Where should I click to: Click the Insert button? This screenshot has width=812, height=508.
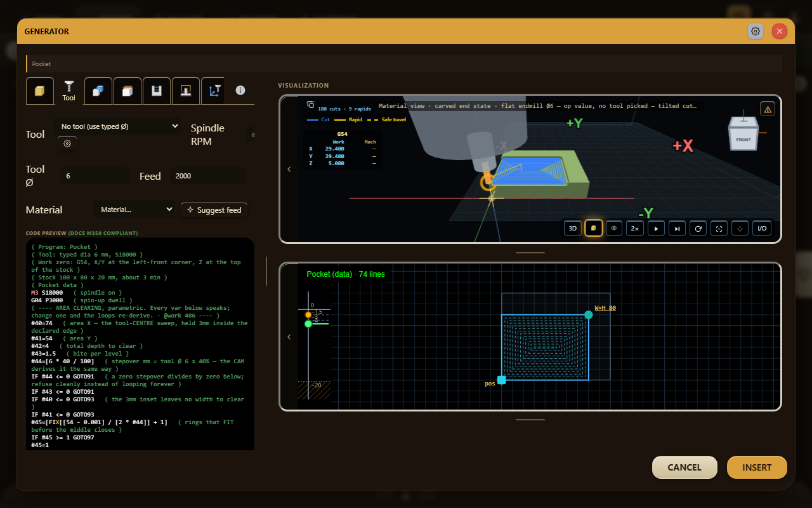(757, 467)
